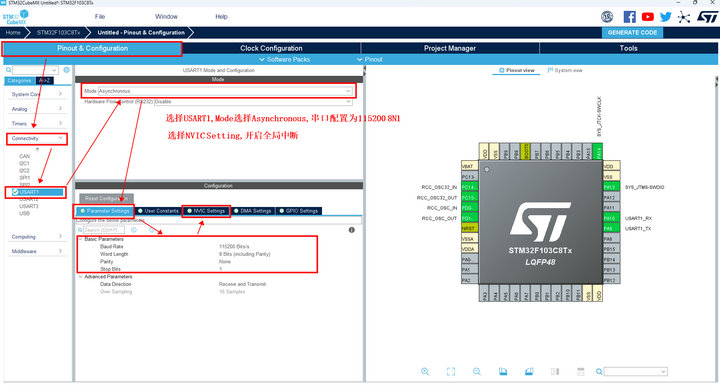
Task: Select USB in Connectivity list
Action: click(24, 213)
